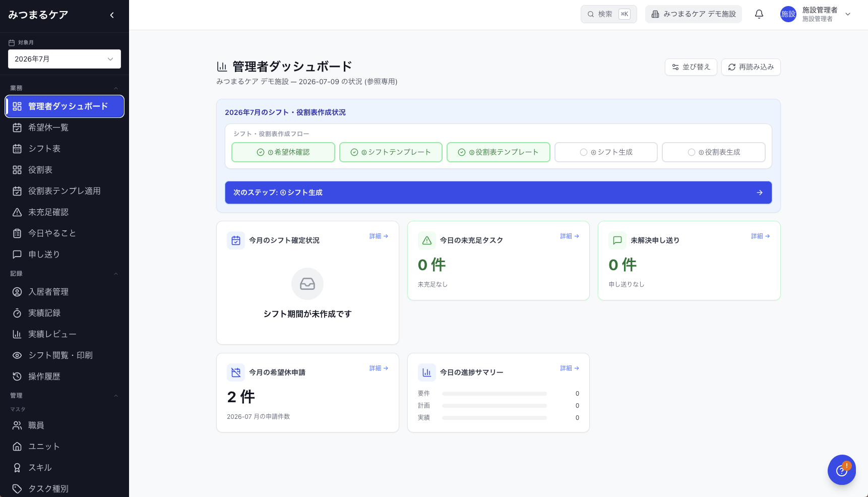The width and height of the screenshot is (868, 497).
Task: Click the 今月のシフト確定状況 card calendar icon
Action: [236, 240]
